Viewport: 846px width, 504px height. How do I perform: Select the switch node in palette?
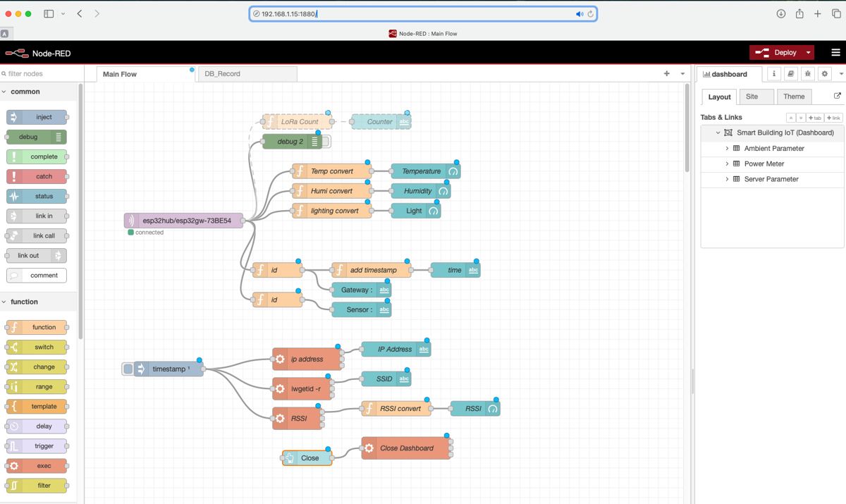click(37, 347)
